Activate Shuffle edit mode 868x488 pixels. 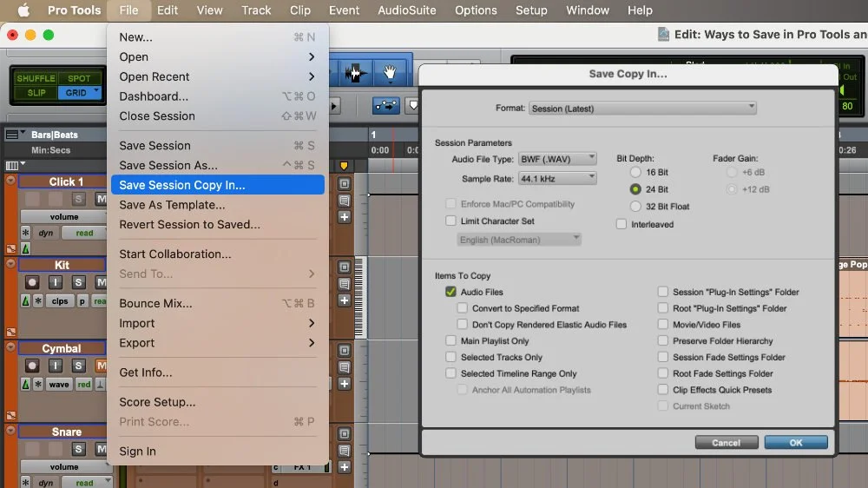(36, 78)
